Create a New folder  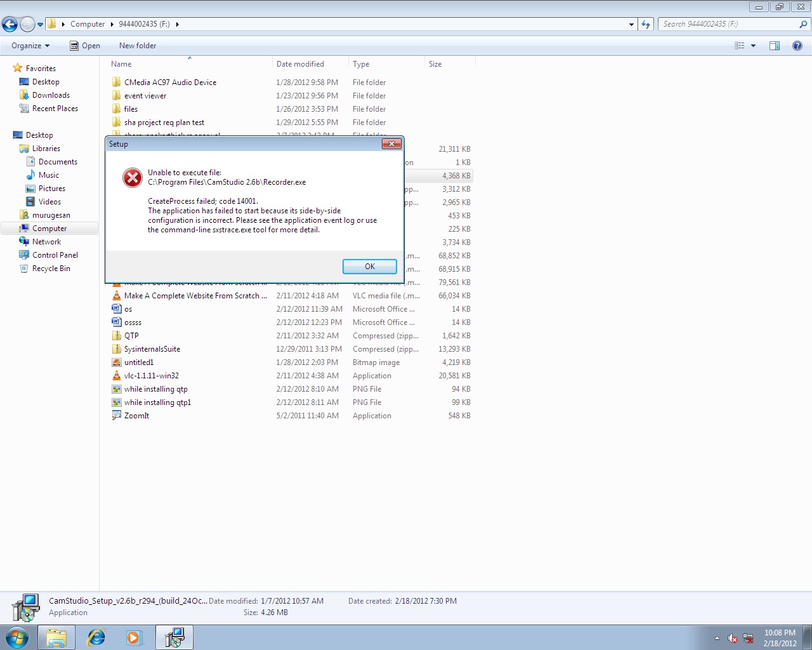coord(138,46)
